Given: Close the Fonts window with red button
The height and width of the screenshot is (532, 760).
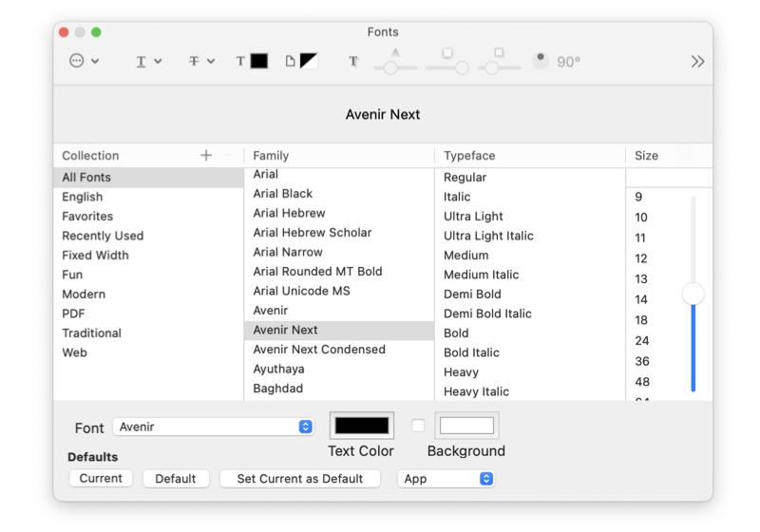Looking at the screenshot, I should [64, 32].
